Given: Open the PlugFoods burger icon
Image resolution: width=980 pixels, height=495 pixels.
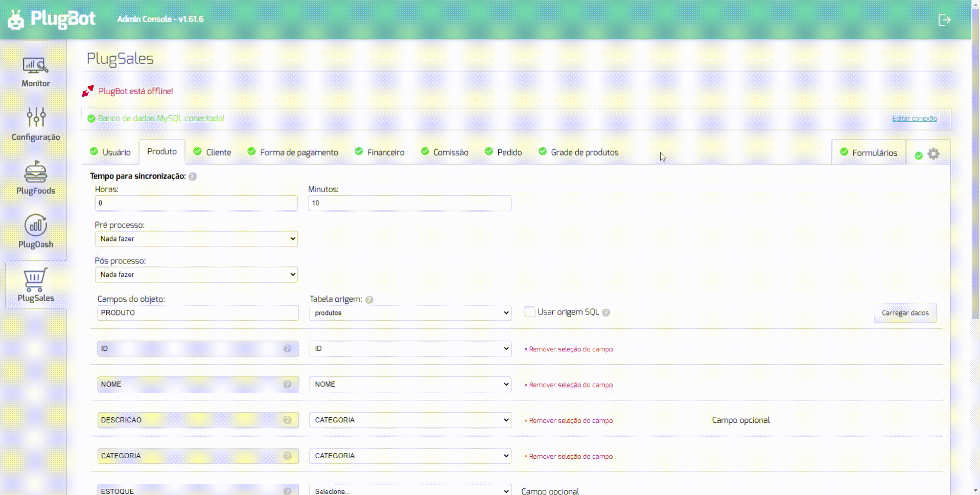Looking at the screenshot, I should click(x=36, y=172).
